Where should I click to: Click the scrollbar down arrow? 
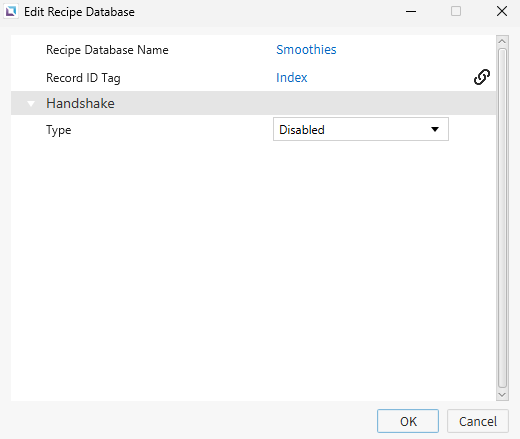click(x=502, y=395)
